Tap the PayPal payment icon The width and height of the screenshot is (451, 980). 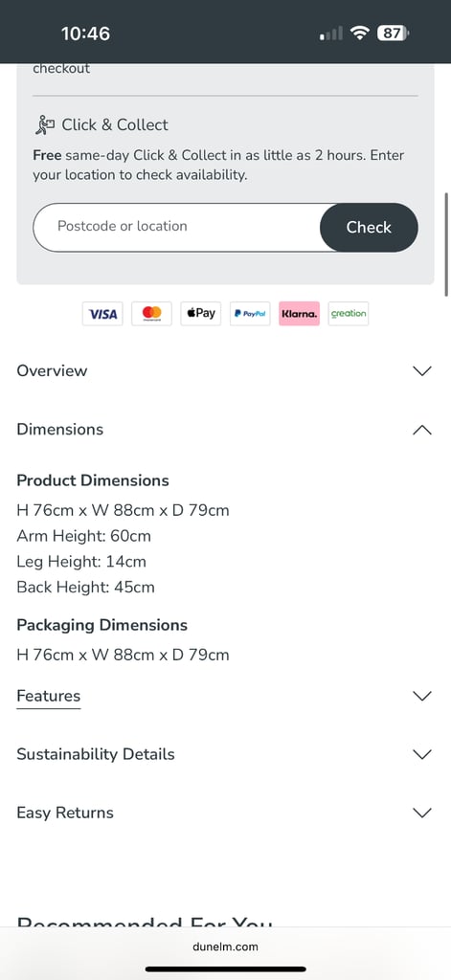(250, 314)
